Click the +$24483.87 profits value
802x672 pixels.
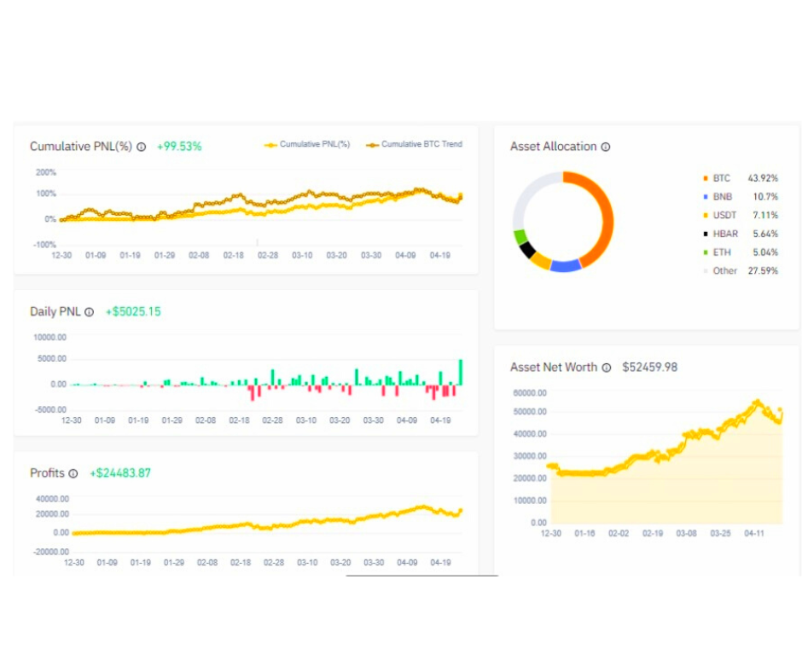point(120,473)
